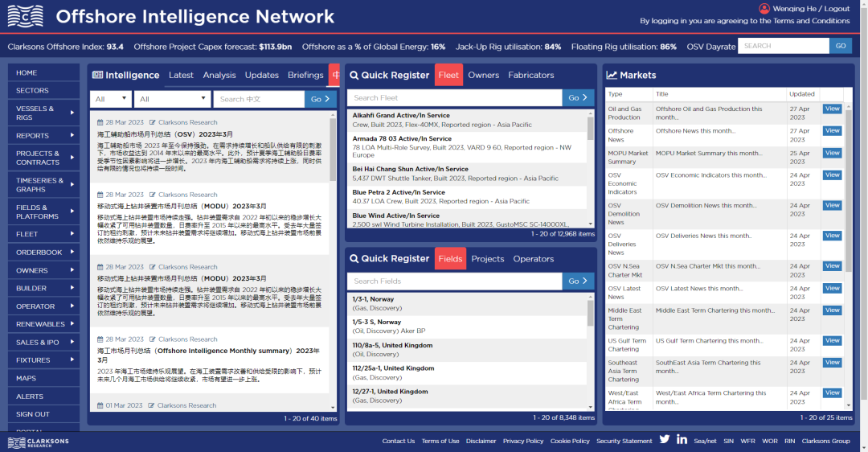Select the Operators tab
This screenshot has width=868, height=452.
[x=533, y=259]
